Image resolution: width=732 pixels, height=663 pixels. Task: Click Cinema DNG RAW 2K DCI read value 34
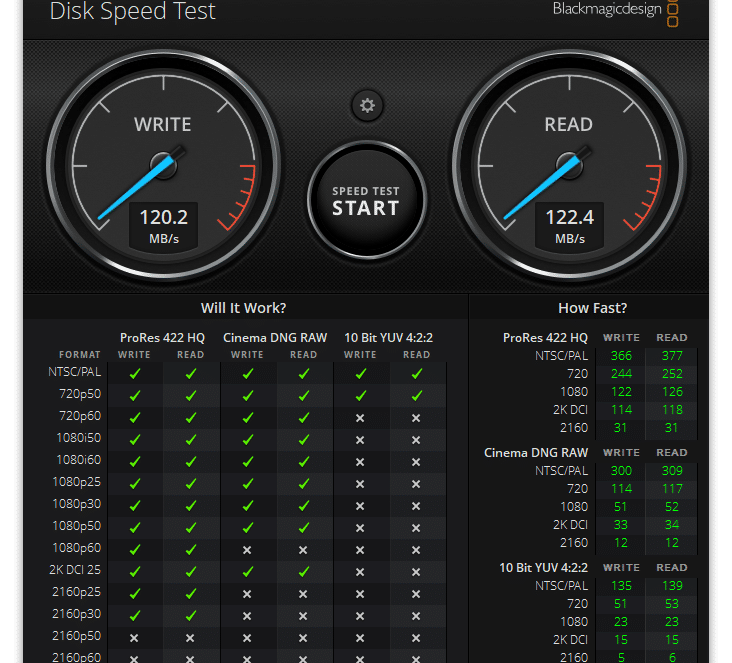click(x=672, y=525)
